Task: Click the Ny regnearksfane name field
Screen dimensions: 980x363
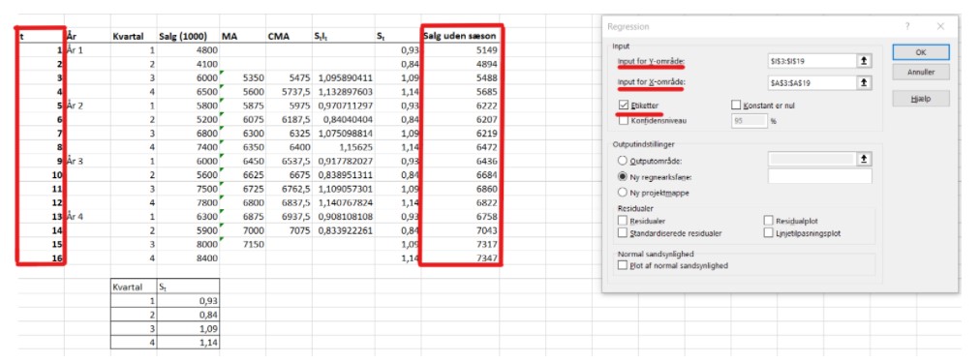Action: point(819,176)
